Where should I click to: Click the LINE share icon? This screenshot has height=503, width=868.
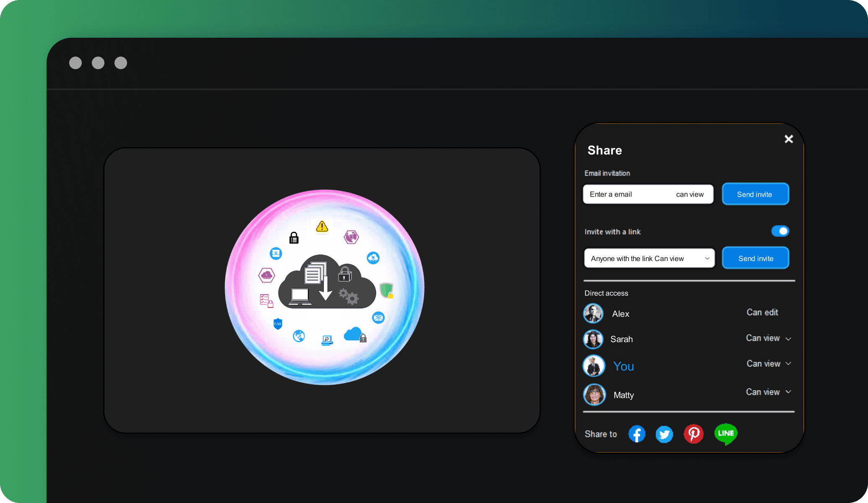point(725,432)
